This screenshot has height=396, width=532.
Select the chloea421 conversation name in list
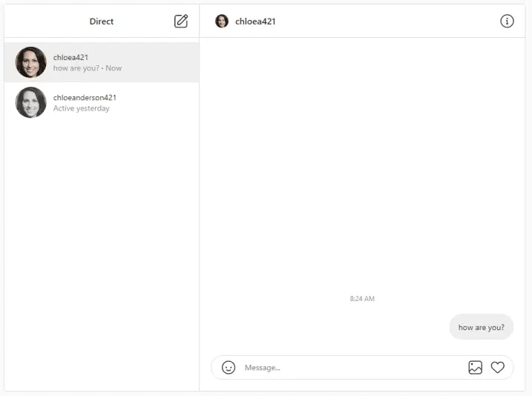pos(70,57)
